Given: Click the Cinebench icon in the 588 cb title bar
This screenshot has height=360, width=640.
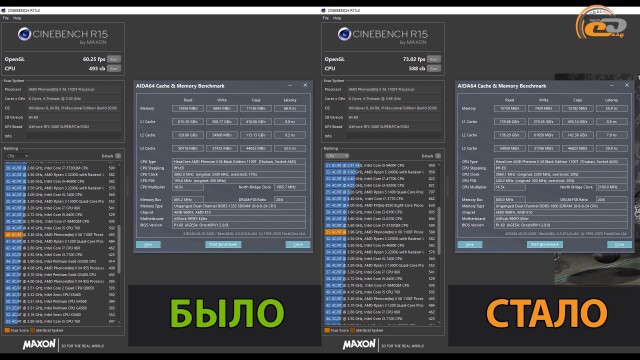Looking at the screenshot, I should [x=323, y=10].
